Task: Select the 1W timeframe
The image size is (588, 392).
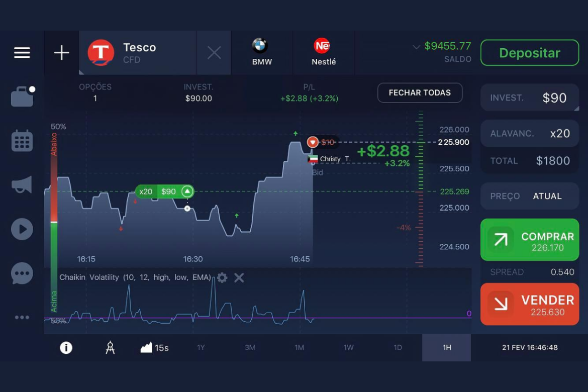Action: tap(348, 348)
